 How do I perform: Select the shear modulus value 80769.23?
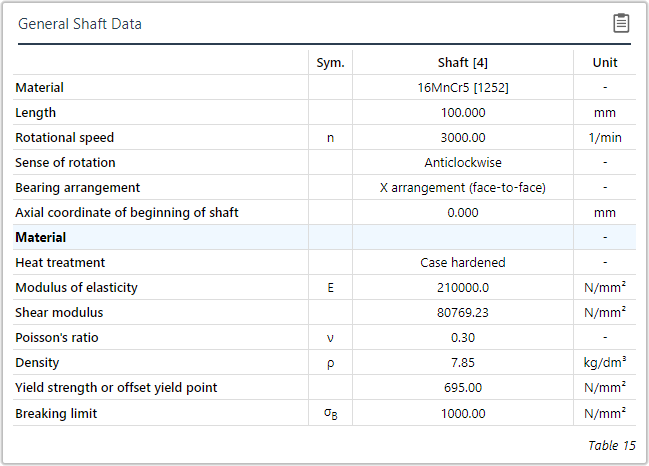coord(463,313)
